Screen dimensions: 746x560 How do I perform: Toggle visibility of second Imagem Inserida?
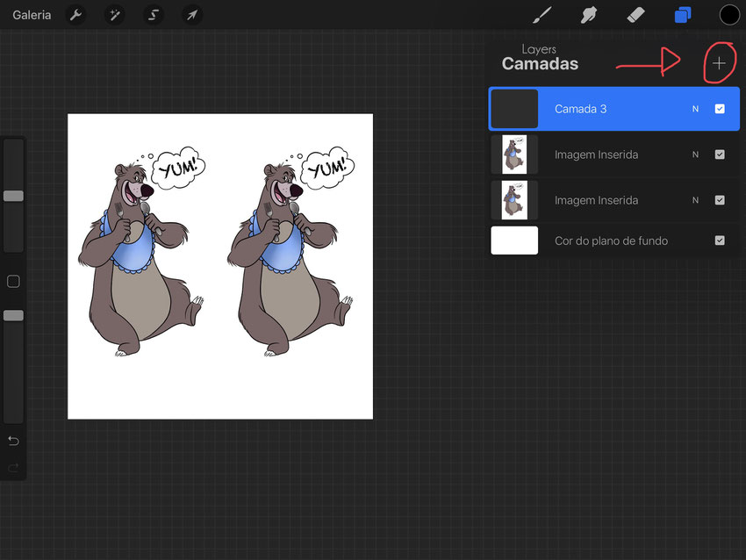[720, 200]
